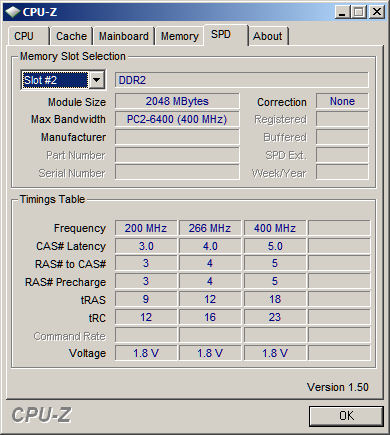
Task: Click the 1.8 V voltage under 200 MHz
Action: 146,353
